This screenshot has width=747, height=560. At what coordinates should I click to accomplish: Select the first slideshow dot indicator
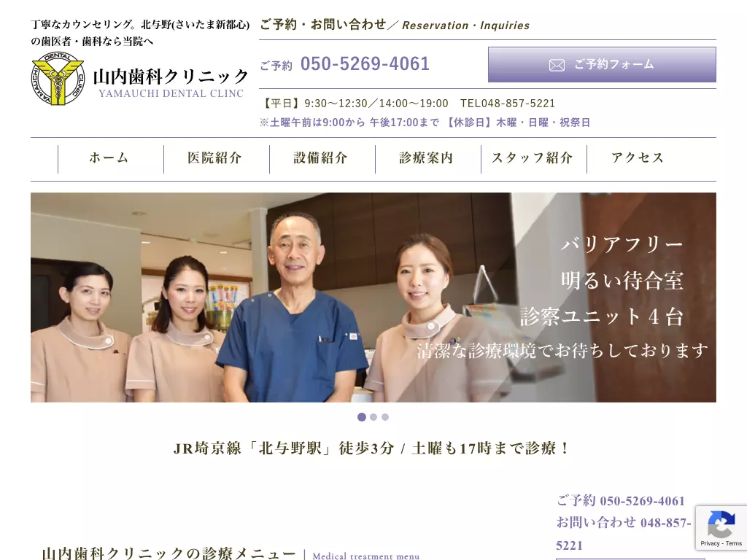[362, 417]
